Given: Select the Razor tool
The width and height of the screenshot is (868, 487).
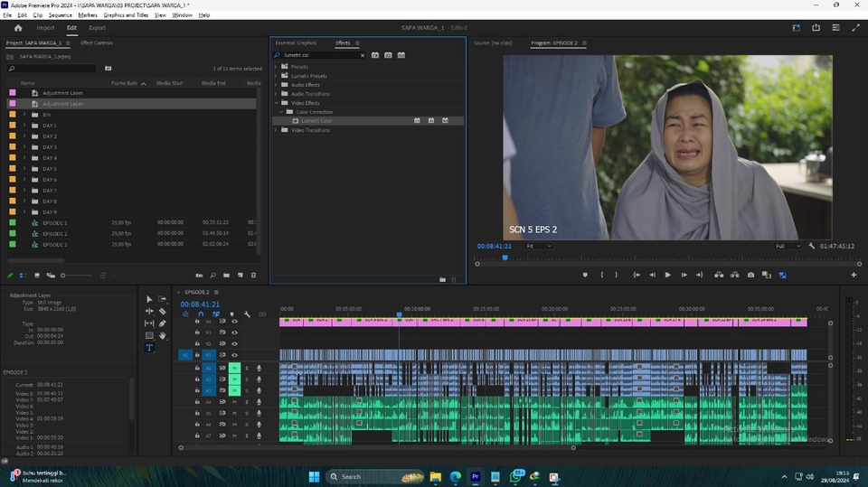Looking at the screenshot, I should (x=162, y=311).
